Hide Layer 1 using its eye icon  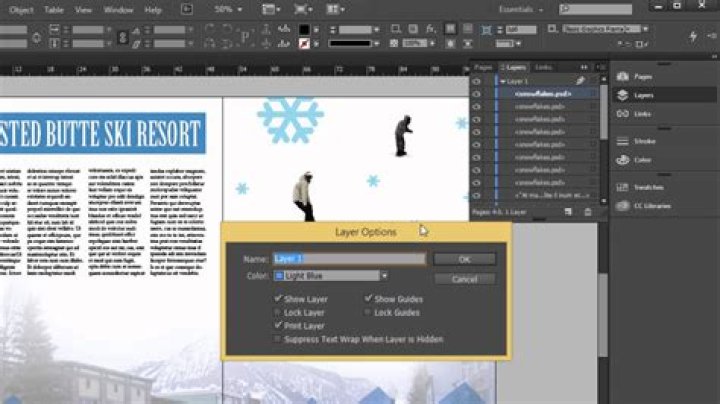(x=477, y=81)
